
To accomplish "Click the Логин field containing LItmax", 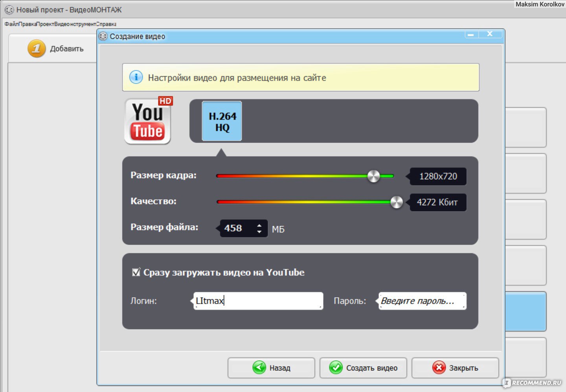I will click(x=258, y=301).
